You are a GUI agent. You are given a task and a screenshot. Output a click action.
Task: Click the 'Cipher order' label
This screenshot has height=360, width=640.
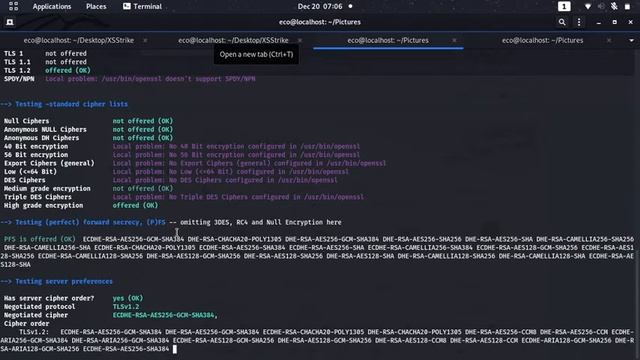point(27,324)
